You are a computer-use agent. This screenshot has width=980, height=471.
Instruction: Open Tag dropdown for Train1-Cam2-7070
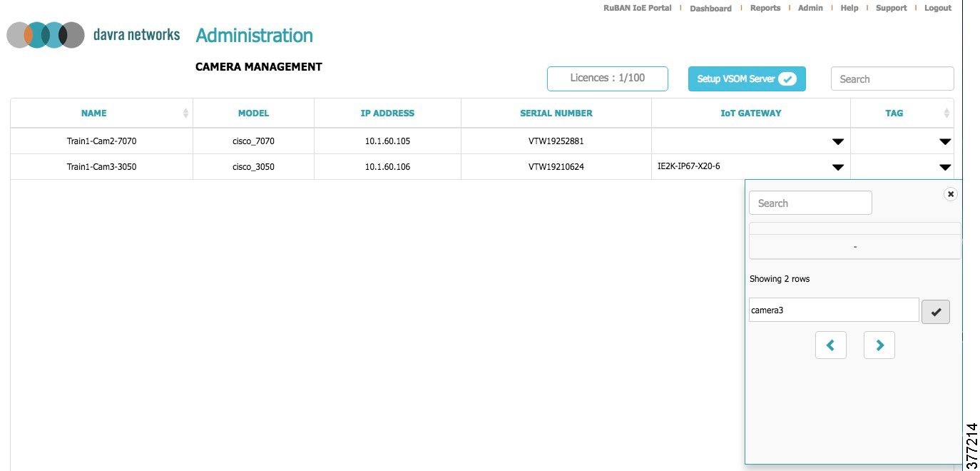[945, 141]
